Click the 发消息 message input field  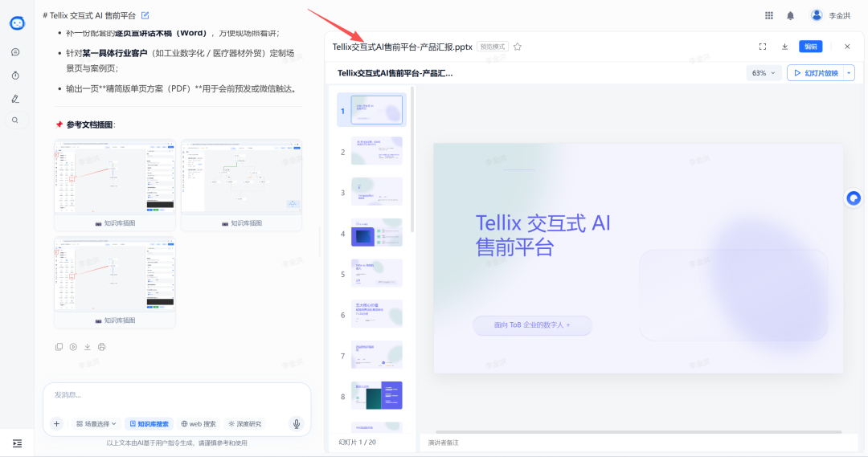click(x=177, y=395)
